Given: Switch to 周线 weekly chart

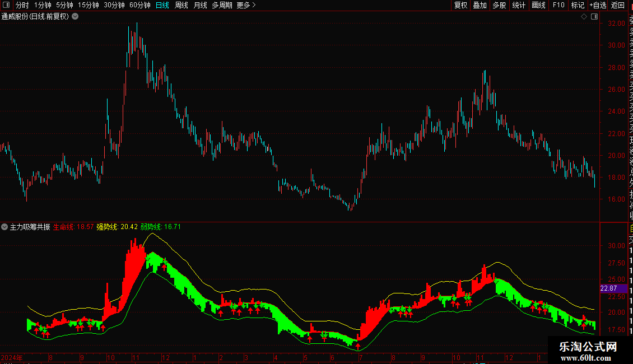Looking at the screenshot, I should click(181, 5).
